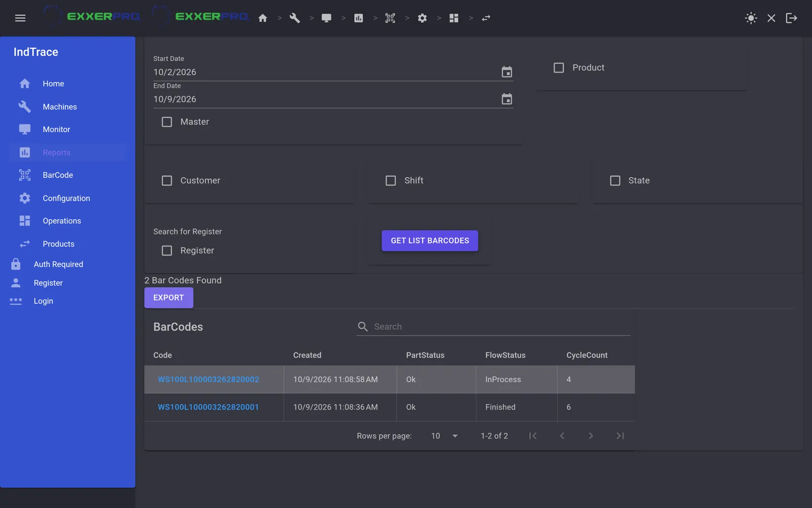Enable the Product checkbox
Screen dimensions: 812x508
559,68
